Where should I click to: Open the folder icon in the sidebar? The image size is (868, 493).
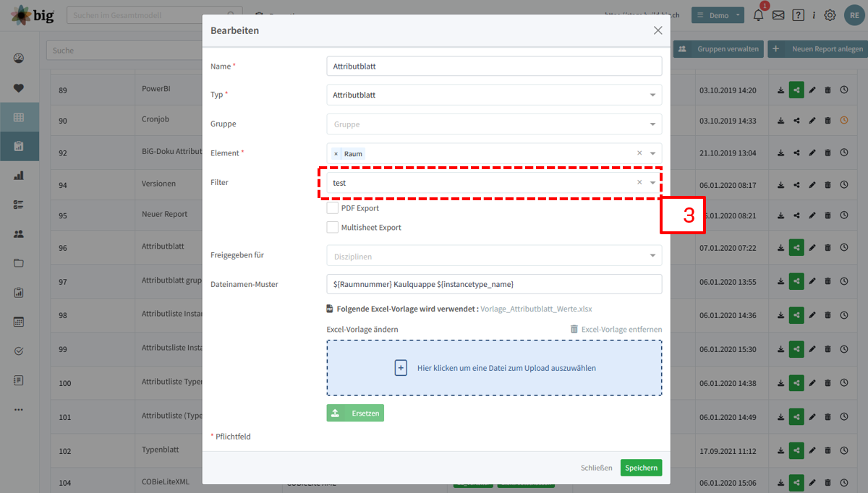click(19, 263)
